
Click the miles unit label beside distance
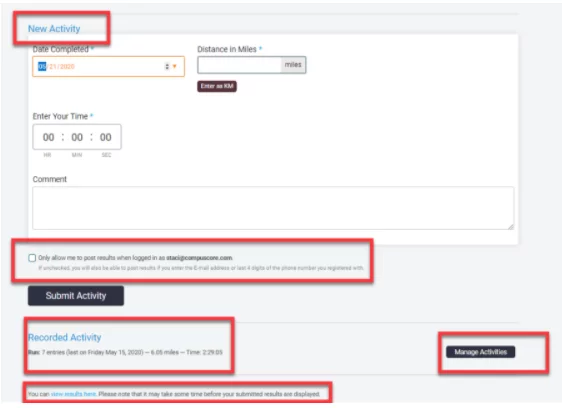tap(293, 65)
